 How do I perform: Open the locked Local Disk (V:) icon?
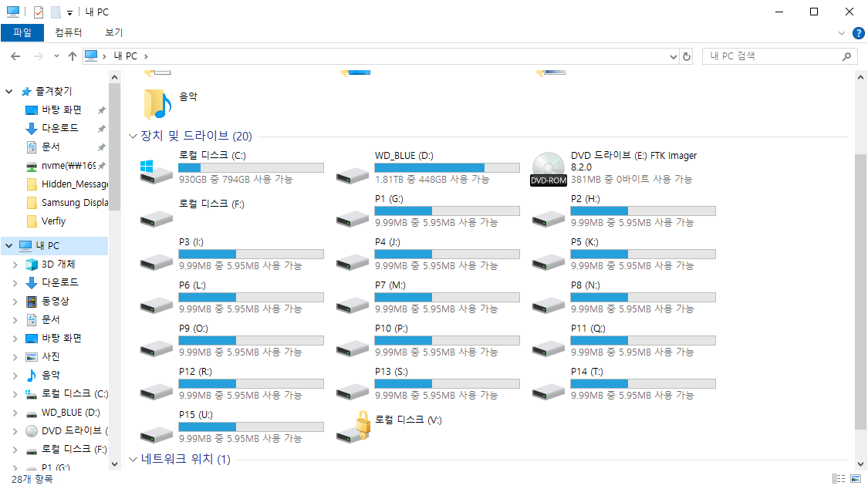[x=353, y=427]
